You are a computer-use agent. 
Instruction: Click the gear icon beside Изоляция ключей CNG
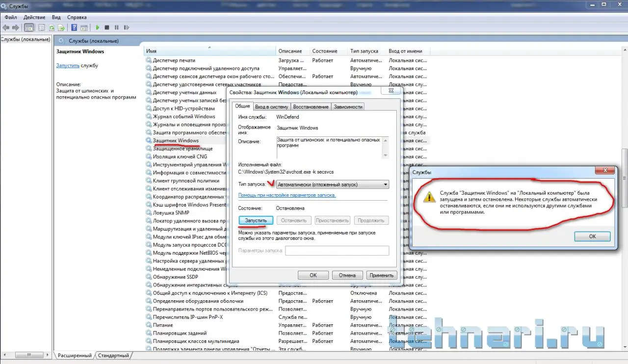point(149,156)
